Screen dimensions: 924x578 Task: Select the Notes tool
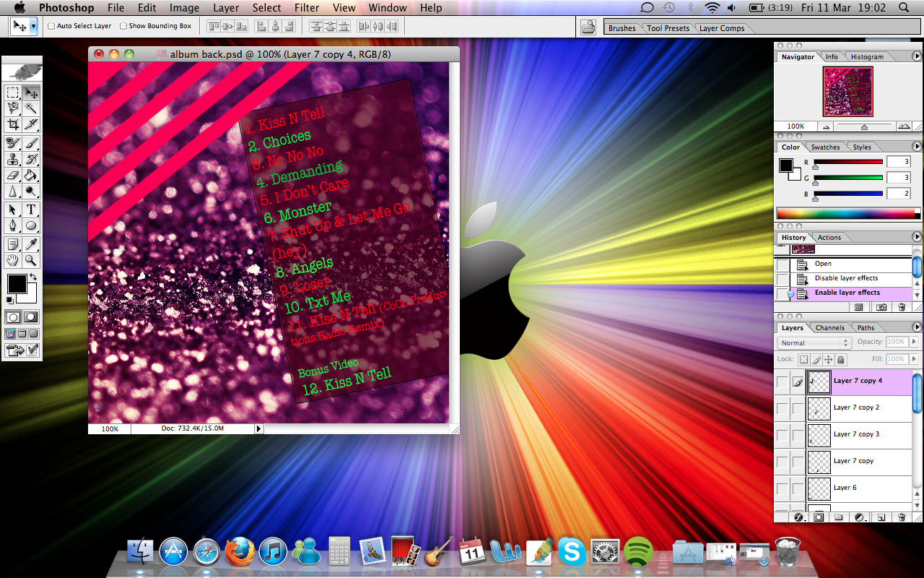(x=13, y=243)
